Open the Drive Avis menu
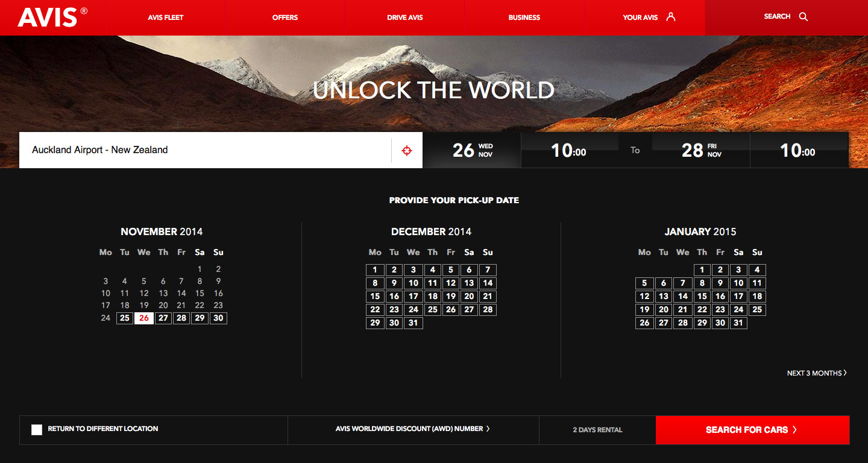 click(x=404, y=17)
